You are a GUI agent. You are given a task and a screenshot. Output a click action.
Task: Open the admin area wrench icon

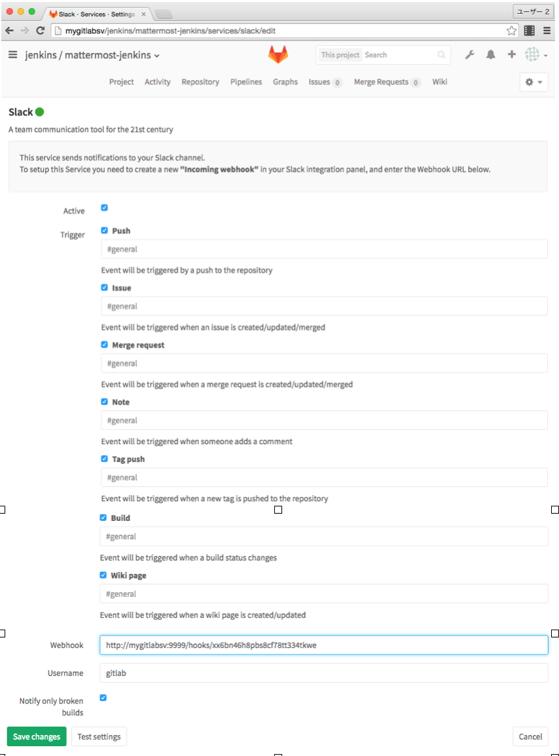pyautogui.click(x=470, y=54)
